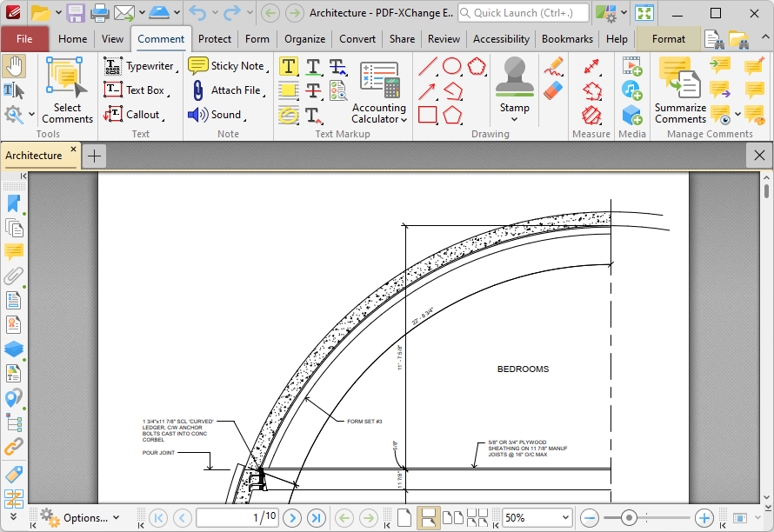Select the Perimeter measure tool
Screen dimensions: 774x532
(591, 90)
